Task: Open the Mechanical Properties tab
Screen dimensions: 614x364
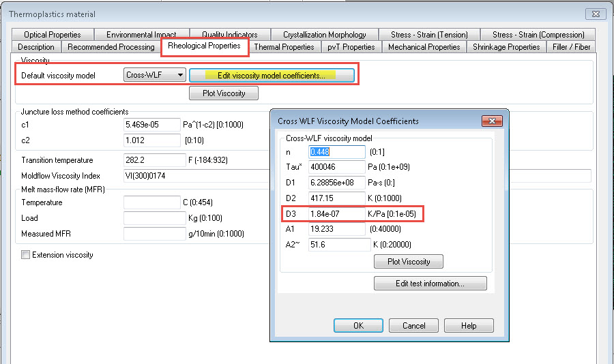Action: pyautogui.click(x=424, y=47)
